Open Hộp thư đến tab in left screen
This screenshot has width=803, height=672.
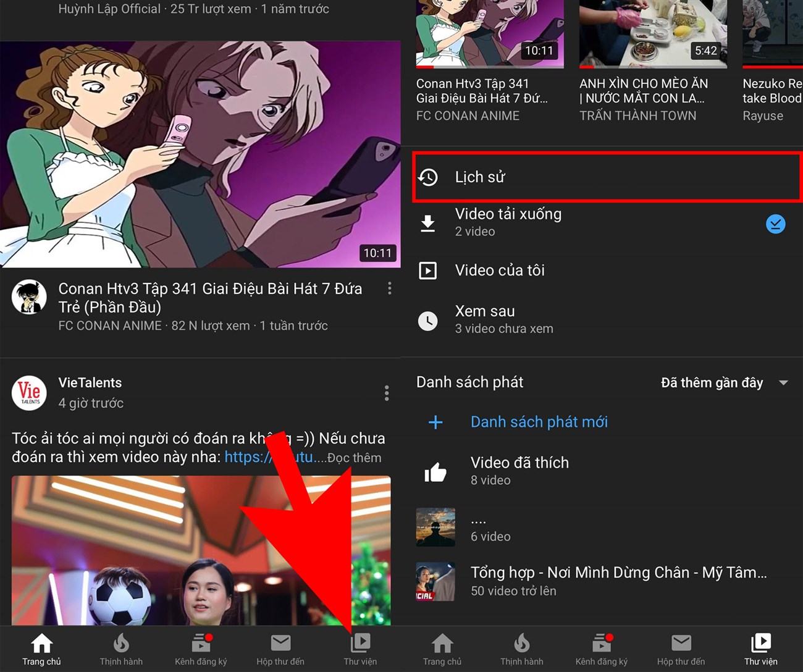click(x=280, y=650)
